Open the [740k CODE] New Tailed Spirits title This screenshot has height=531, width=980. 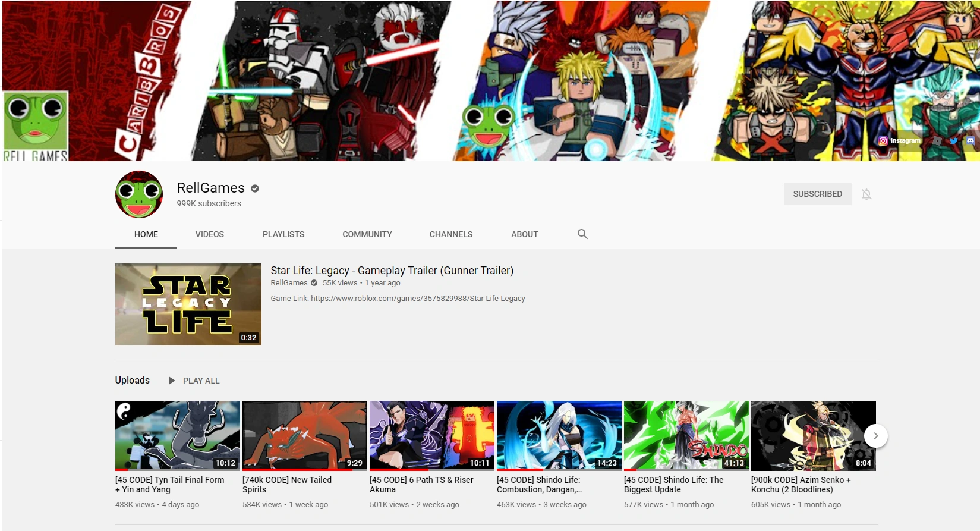pyautogui.click(x=287, y=485)
